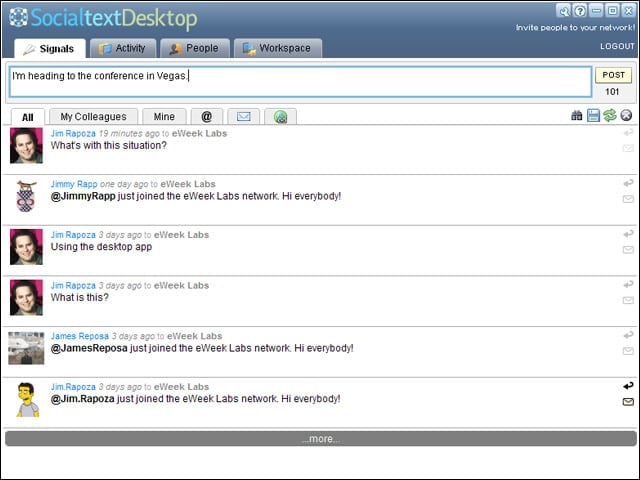The height and width of the screenshot is (480, 640).
Task: Open the help question mark icon
Action: 580,11
